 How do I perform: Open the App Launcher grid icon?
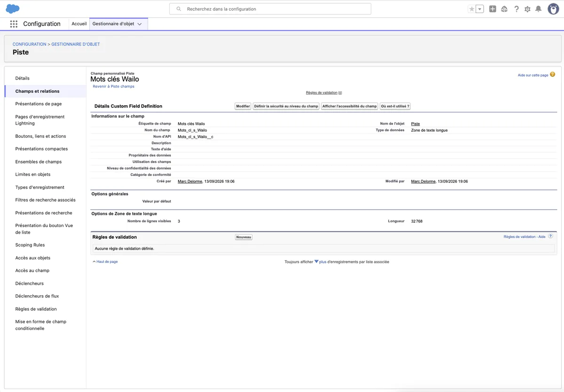14,24
